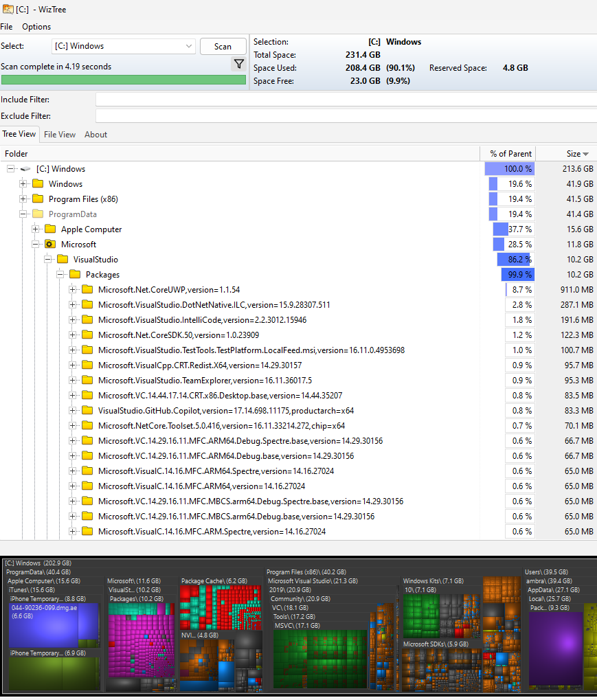597x700 pixels.
Task: Select Microsoft.VisualC.14.16.MFC.ARM.Spectre row
Action: coord(212,531)
